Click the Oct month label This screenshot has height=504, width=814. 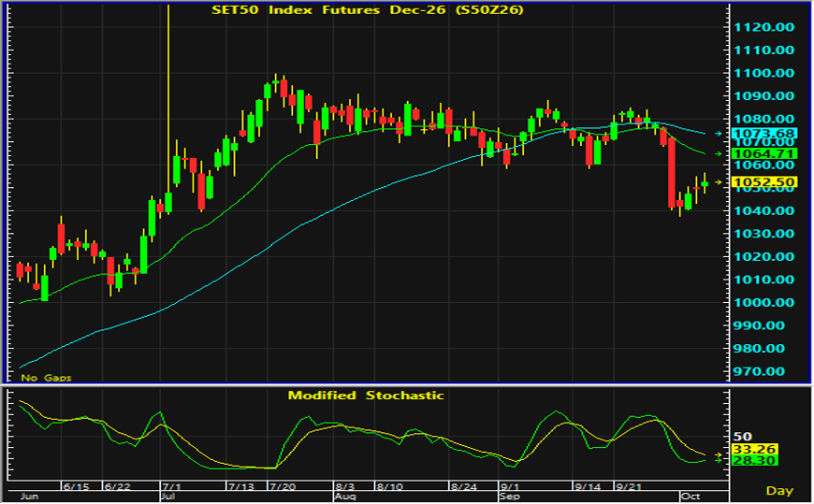tap(690, 497)
